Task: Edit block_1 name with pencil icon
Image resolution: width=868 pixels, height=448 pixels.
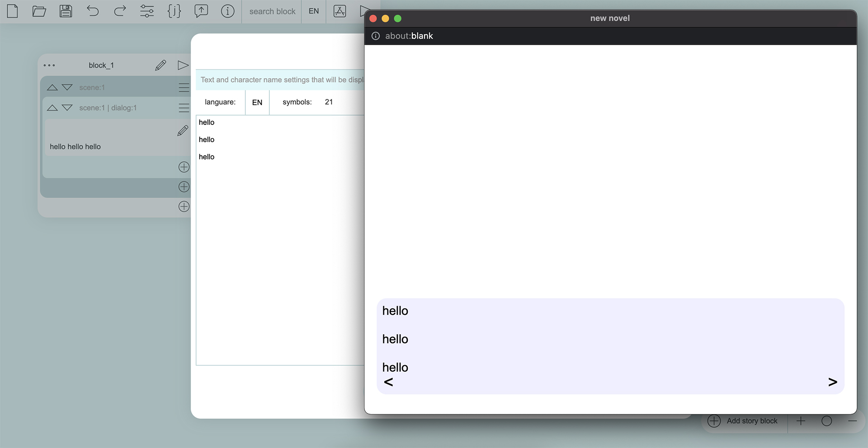Action: pyautogui.click(x=160, y=66)
